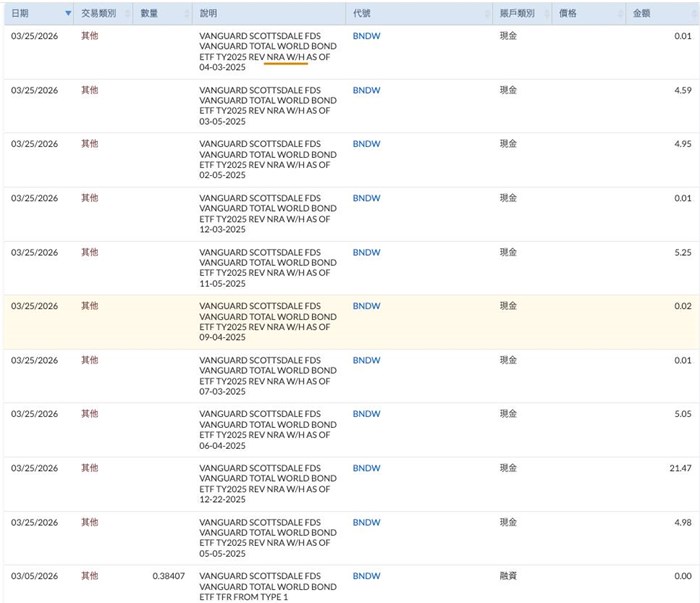Screen dimensions: 700x603
Task: Select the 融資 account type cell
Action: tap(508, 576)
